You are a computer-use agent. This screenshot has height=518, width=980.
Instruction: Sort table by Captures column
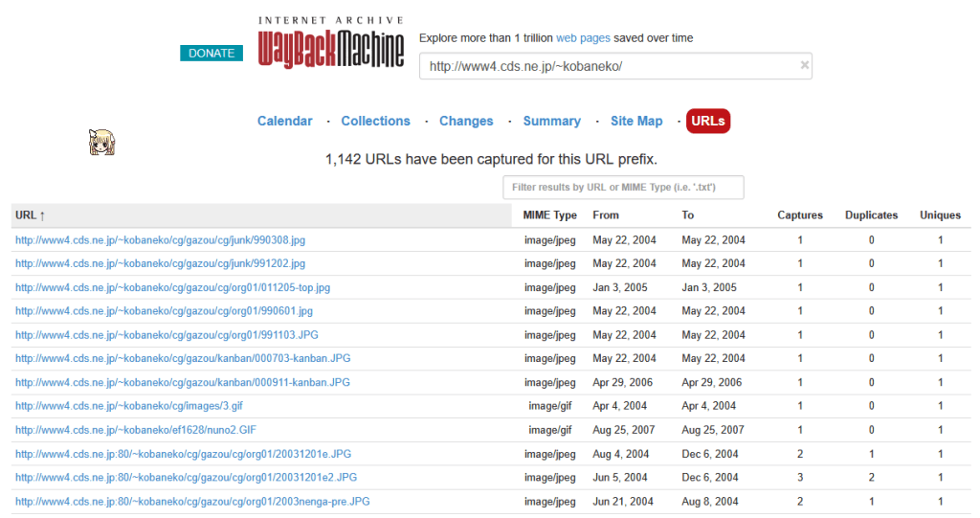click(x=800, y=215)
